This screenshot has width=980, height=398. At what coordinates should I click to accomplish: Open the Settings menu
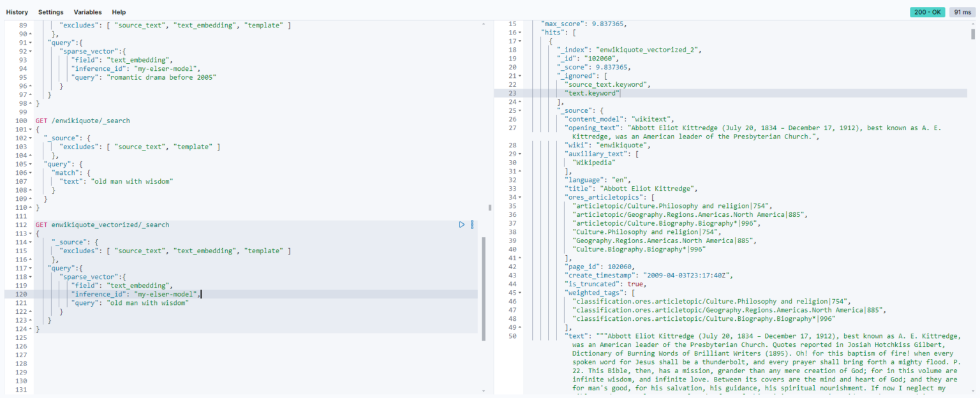(50, 11)
